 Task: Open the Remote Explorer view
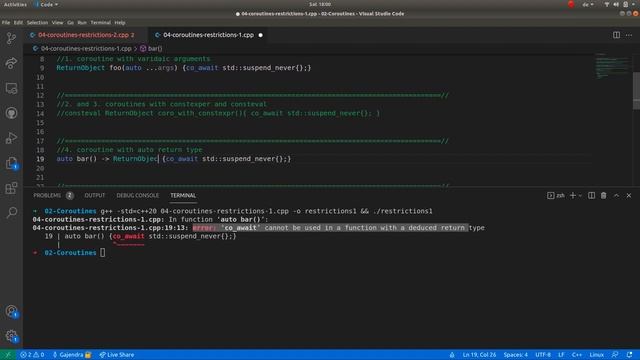(11, 88)
